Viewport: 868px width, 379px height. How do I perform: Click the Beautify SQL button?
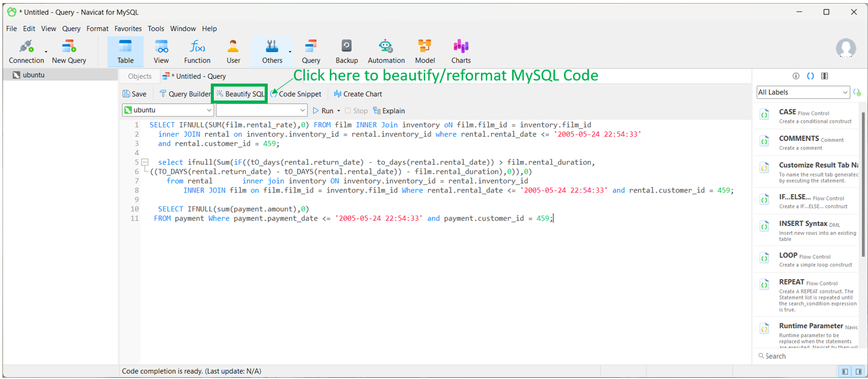pyautogui.click(x=239, y=94)
